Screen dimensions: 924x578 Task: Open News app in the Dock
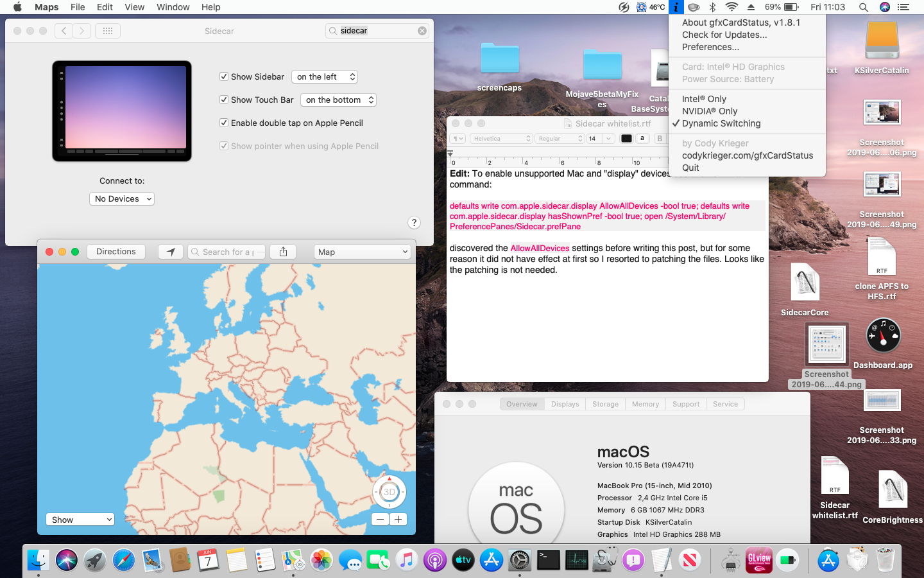[690, 560]
